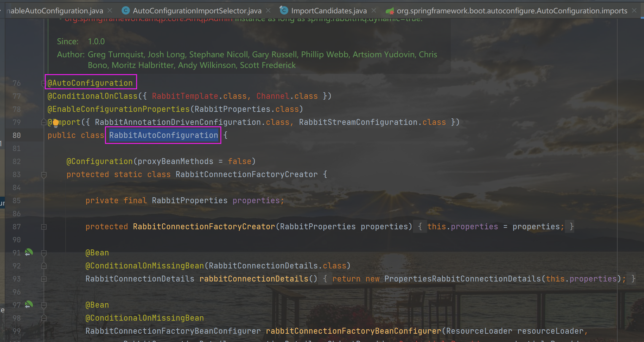Click RabbitProperties.class on line 78
644x342 pixels.
[x=247, y=109]
